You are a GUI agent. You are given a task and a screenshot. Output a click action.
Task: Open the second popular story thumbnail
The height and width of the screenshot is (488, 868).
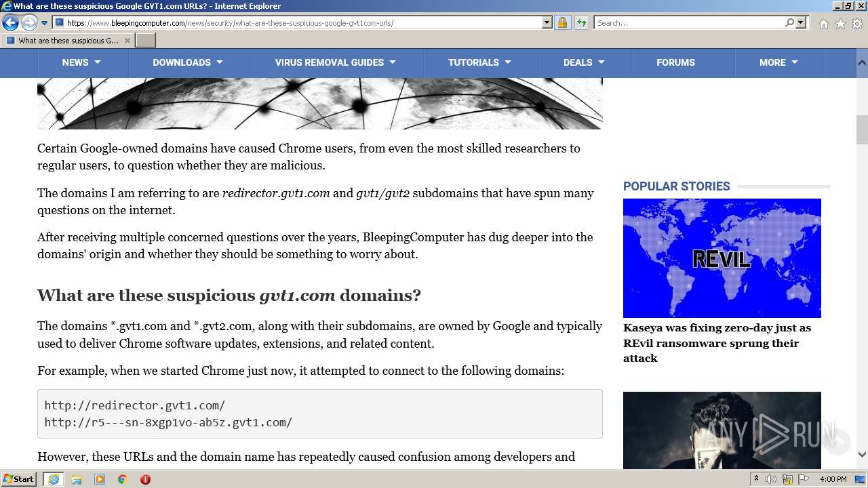click(722, 430)
